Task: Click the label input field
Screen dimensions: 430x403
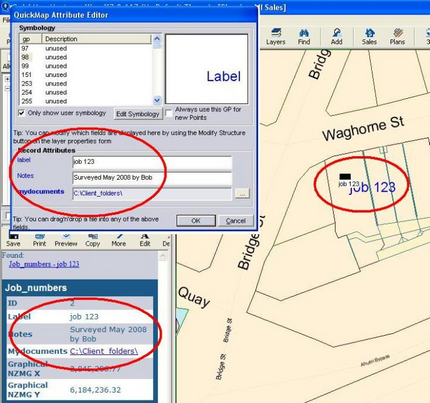Action: tap(152, 162)
